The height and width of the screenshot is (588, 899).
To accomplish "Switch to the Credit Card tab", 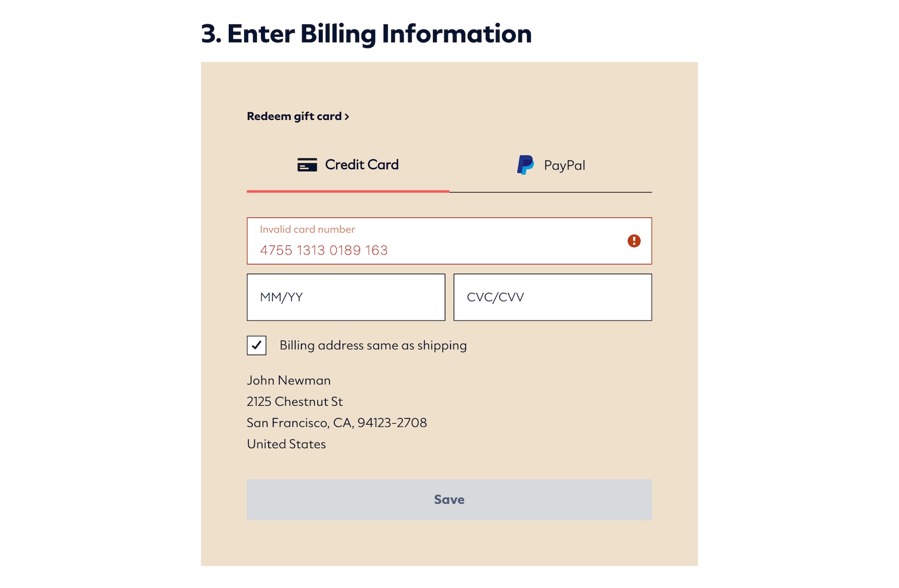I will (348, 165).
